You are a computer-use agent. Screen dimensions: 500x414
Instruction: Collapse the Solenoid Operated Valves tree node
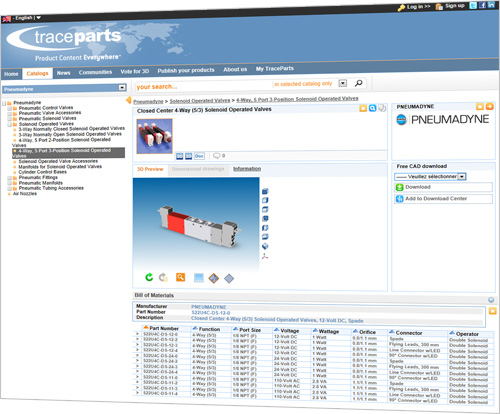pos(10,124)
